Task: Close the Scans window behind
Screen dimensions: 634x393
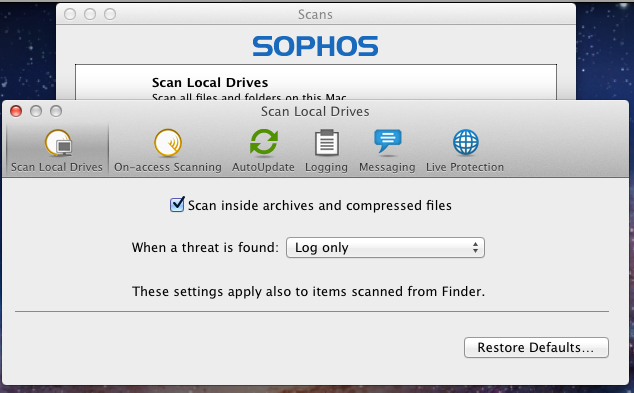Action: (x=70, y=14)
